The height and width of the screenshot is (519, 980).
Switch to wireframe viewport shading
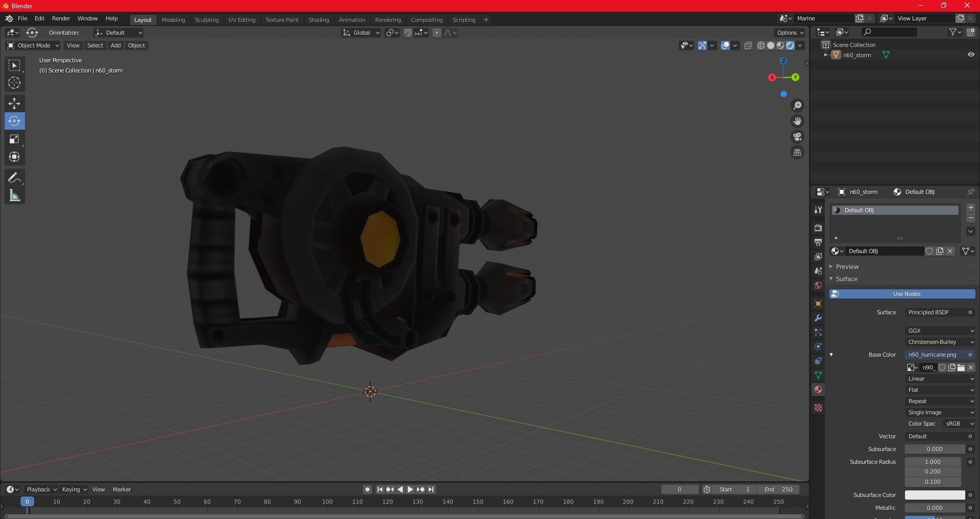click(761, 45)
